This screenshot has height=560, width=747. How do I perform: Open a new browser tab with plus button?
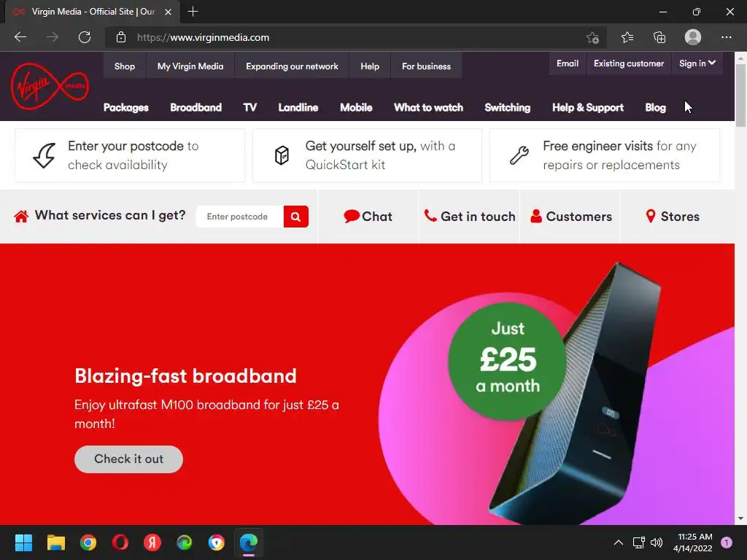193,12
